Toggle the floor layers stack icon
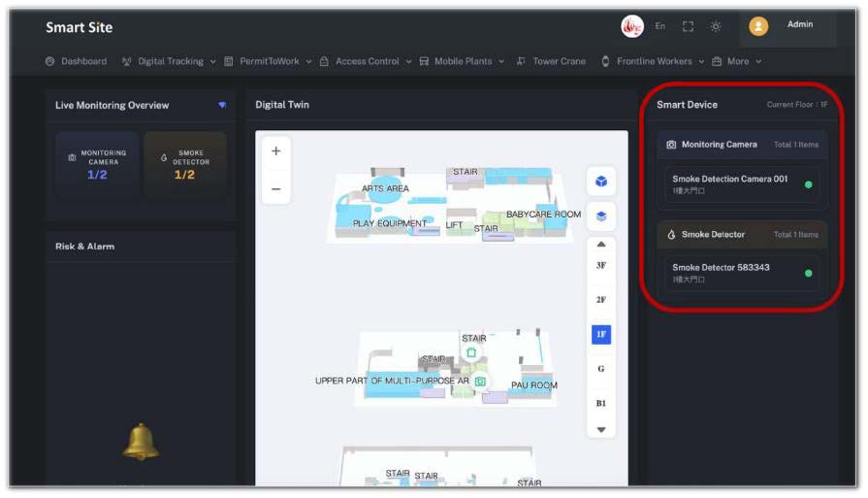The image size is (868, 498). pyautogui.click(x=600, y=216)
